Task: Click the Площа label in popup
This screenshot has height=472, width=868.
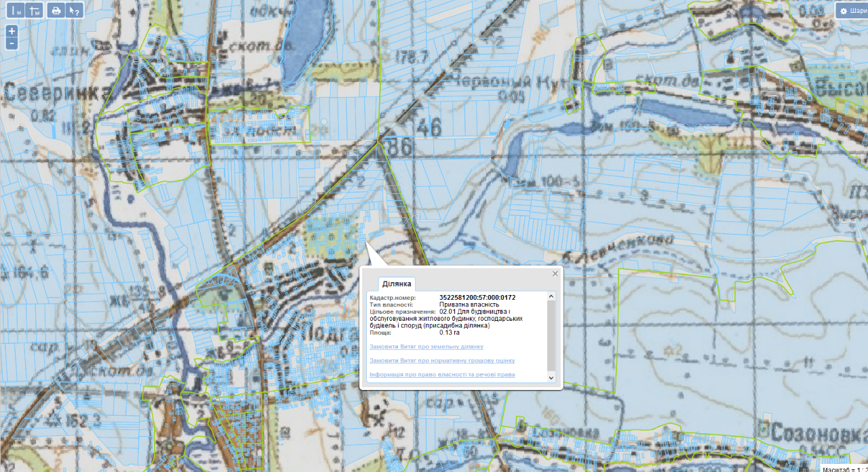Action: [x=380, y=333]
